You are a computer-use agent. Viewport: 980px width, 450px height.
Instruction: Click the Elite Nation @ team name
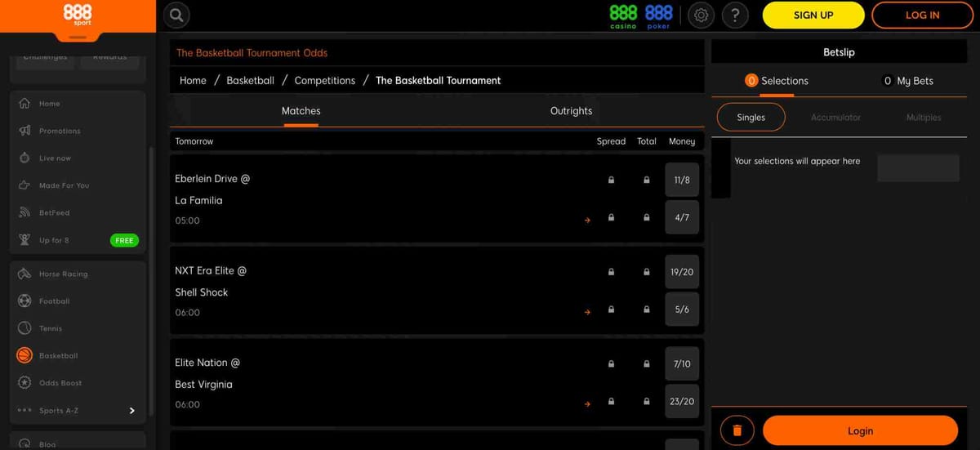coord(207,363)
